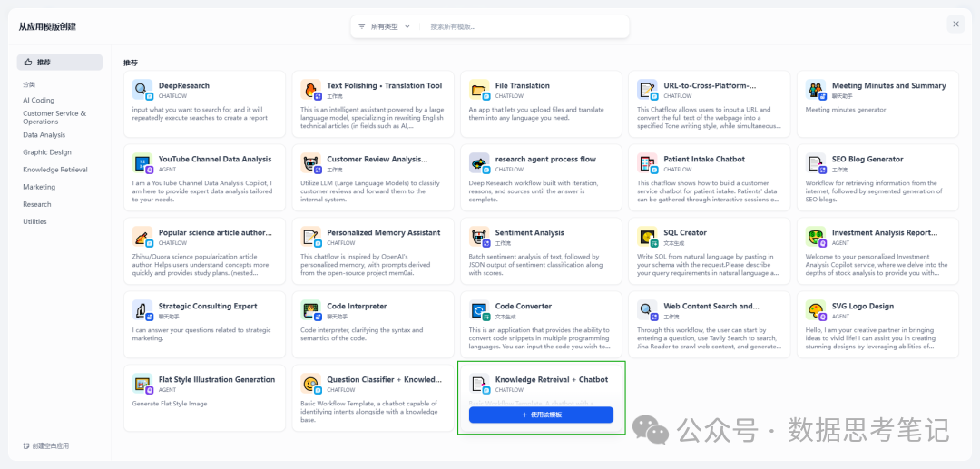This screenshot has height=469, width=980.
Task: Click the Meeting Minutes and Summary title
Action: click(x=888, y=85)
